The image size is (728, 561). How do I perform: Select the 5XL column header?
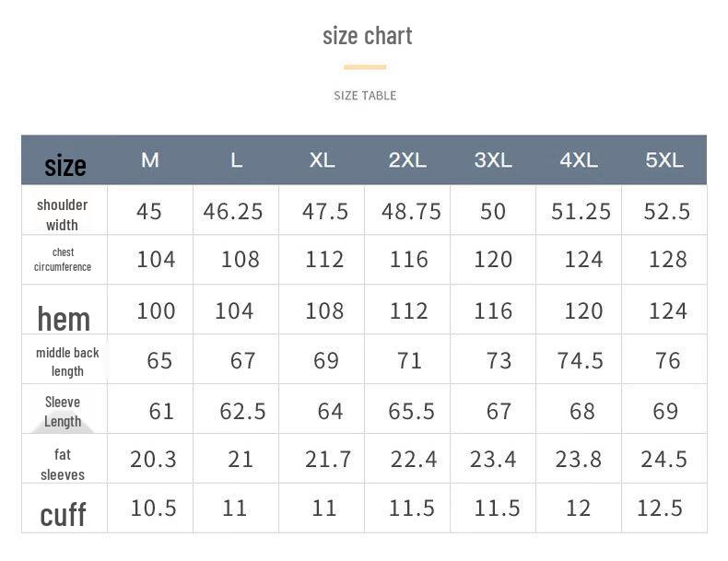click(x=664, y=160)
